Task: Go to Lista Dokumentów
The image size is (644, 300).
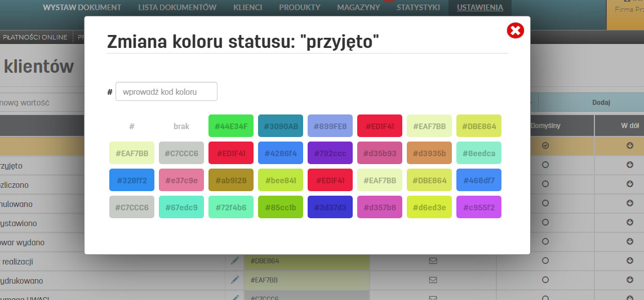Action: 177,7
